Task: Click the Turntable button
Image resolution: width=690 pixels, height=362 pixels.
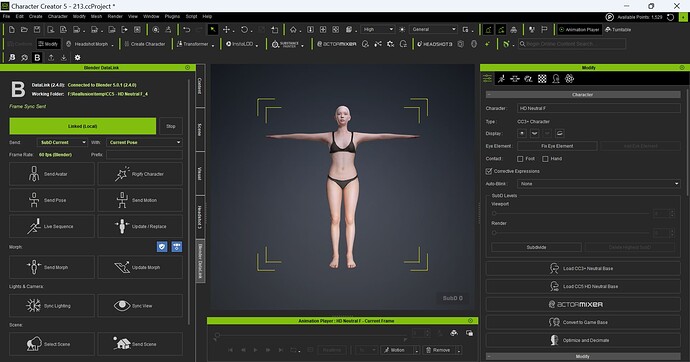Action: [x=618, y=29]
